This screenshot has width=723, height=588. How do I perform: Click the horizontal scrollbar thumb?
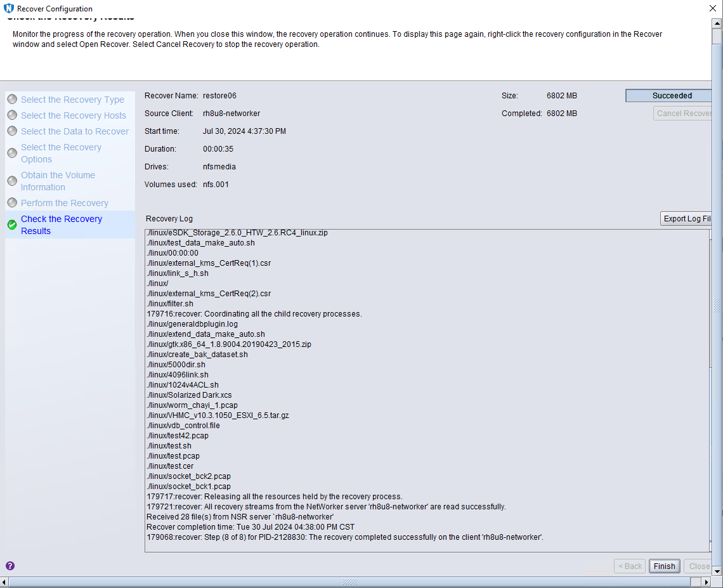coord(349,582)
